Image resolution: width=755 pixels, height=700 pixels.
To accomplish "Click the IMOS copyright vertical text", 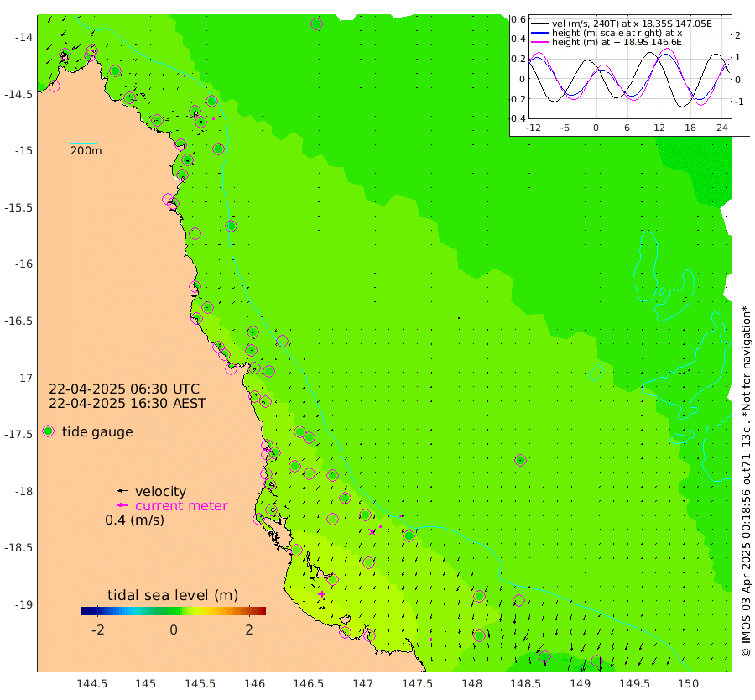I will 747,481.
